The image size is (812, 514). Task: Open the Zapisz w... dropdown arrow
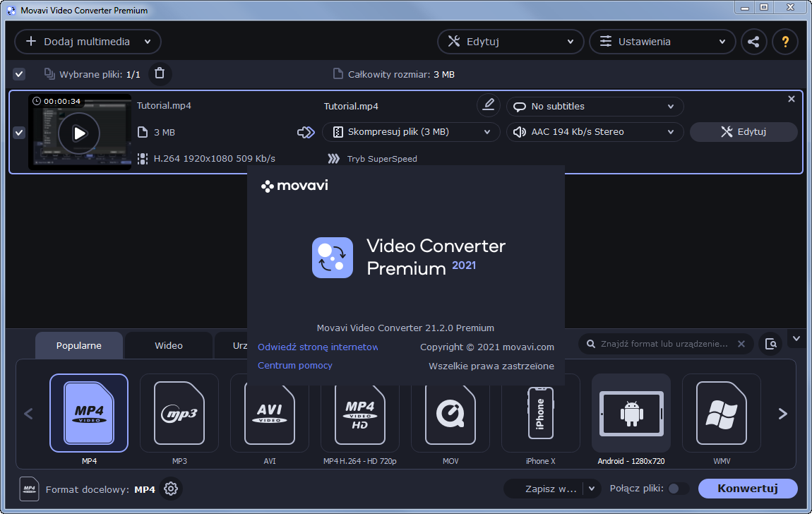coord(592,489)
